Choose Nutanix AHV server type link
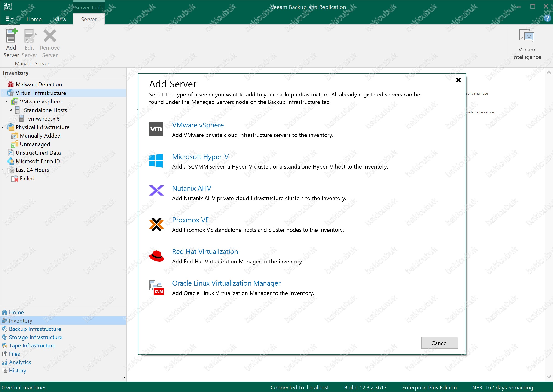 click(192, 188)
